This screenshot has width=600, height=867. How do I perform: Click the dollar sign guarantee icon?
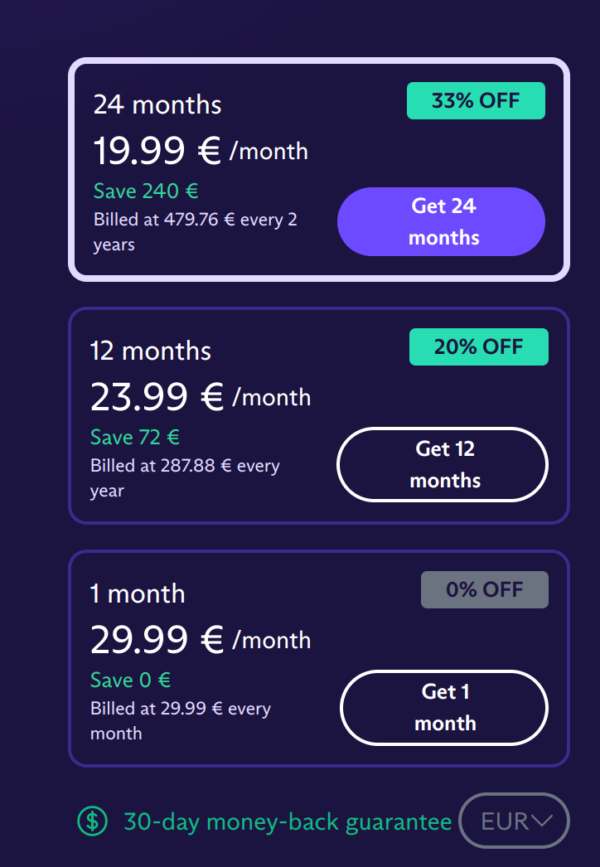coord(92,821)
